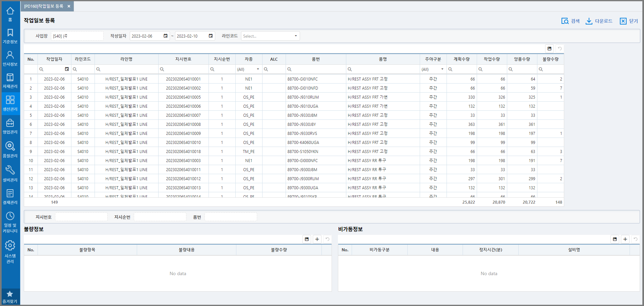Open the 생산관리 sidebar menu
The image size is (644, 306).
click(10, 103)
